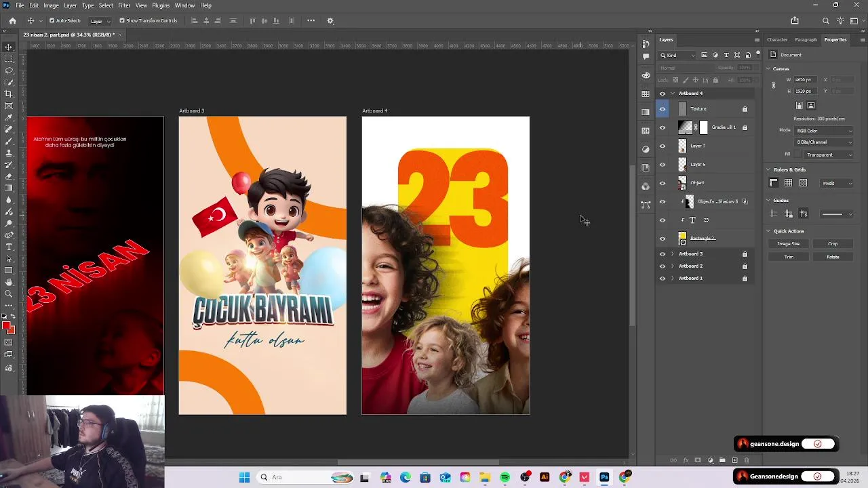Viewport: 868px width, 488px height.
Task: Open the options bar settings gear
Action: [x=330, y=20]
